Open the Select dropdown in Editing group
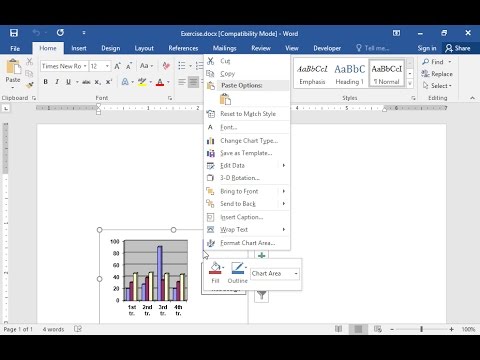The height and width of the screenshot is (360, 480). (x=437, y=86)
